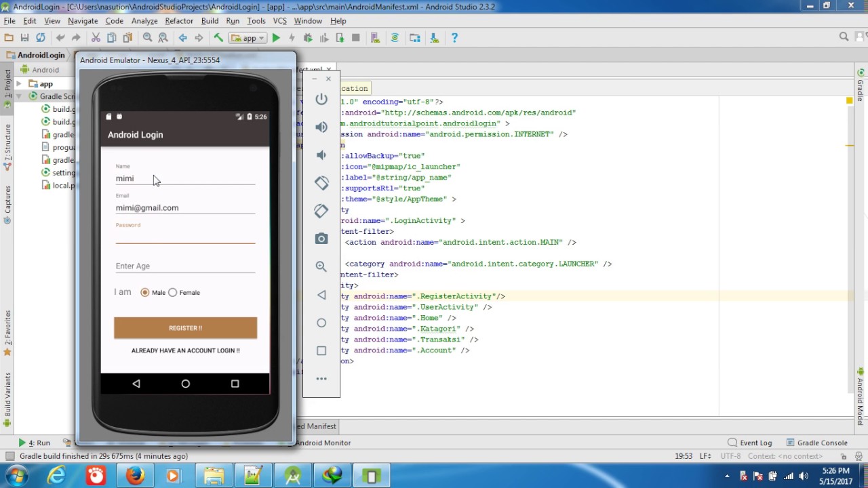Cut selection with the scissors icon
Image resolution: width=868 pixels, height=488 pixels.
[96, 38]
